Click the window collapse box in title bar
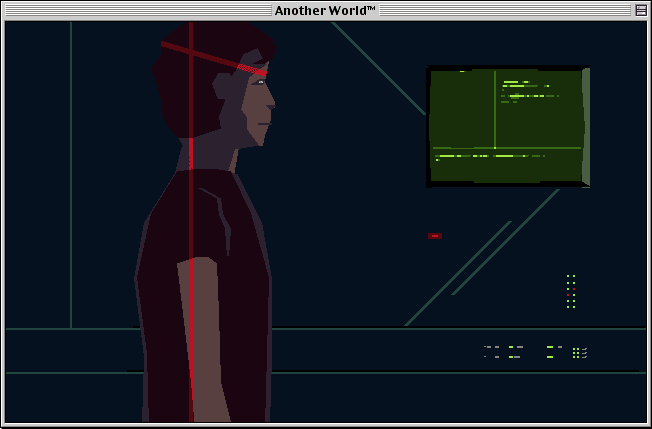The image size is (652, 429). [641, 10]
